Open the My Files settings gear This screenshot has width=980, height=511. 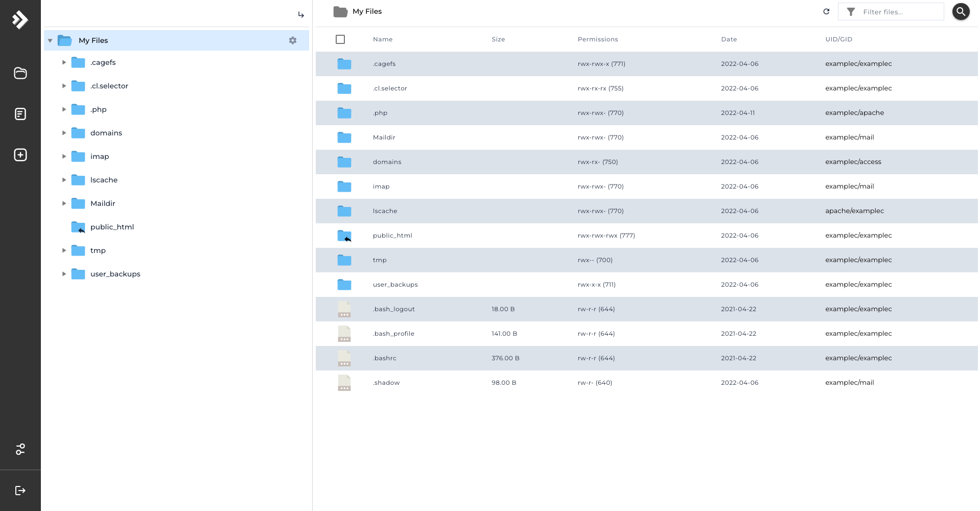(x=293, y=40)
